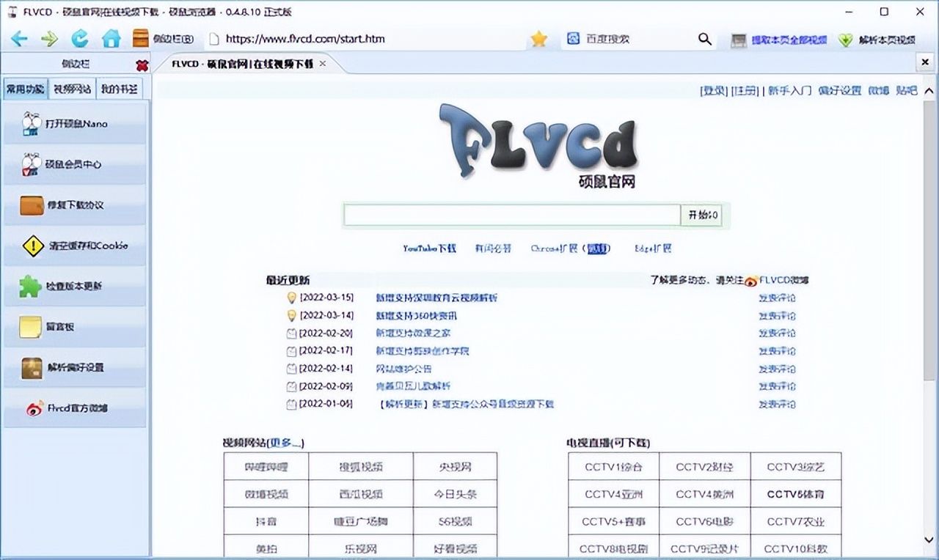Screen dimensions: 939x560
Task: Click 提取本页全部视频 toolbar icon
Action: (x=781, y=40)
